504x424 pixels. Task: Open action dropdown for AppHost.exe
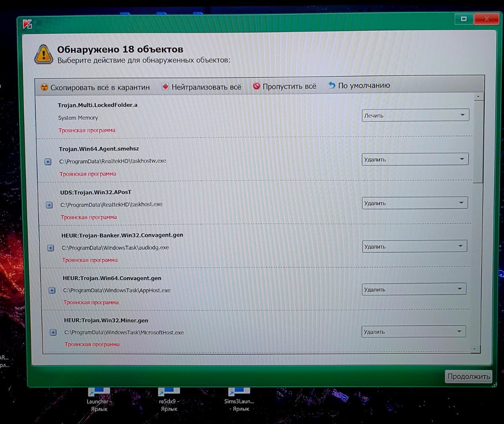click(x=414, y=289)
